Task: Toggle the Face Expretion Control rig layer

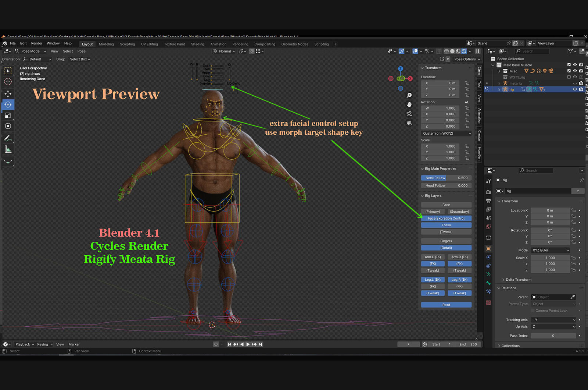Action: click(446, 218)
